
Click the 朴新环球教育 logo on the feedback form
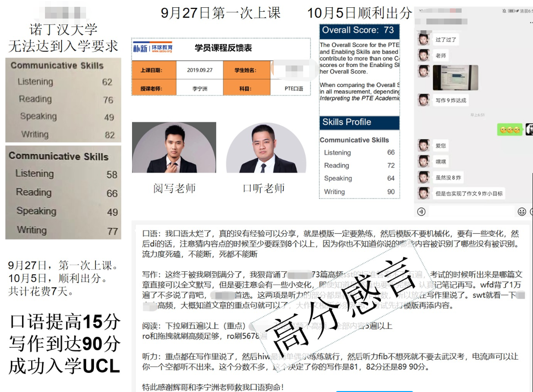(153, 48)
